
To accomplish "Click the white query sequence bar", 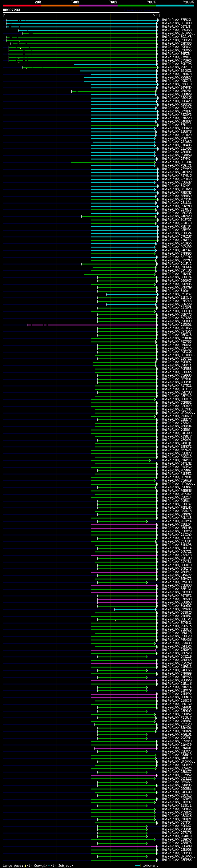I will pyautogui.click(x=81, y=13).
